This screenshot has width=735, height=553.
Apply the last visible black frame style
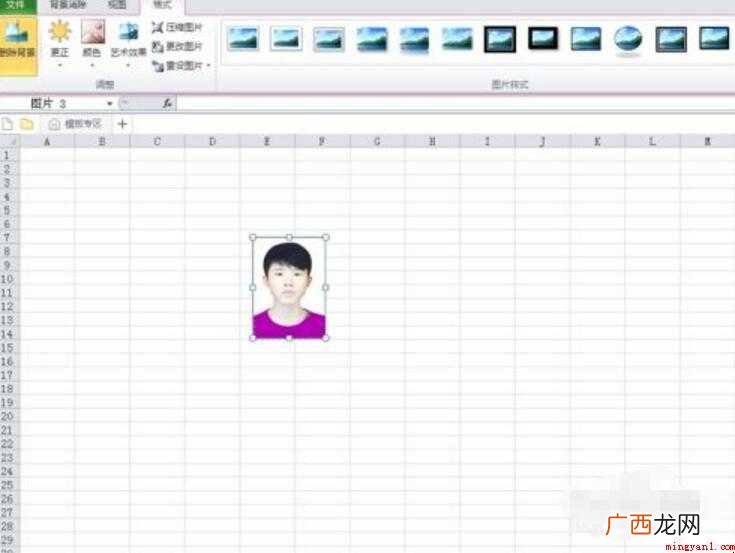pyautogui.click(x=714, y=38)
